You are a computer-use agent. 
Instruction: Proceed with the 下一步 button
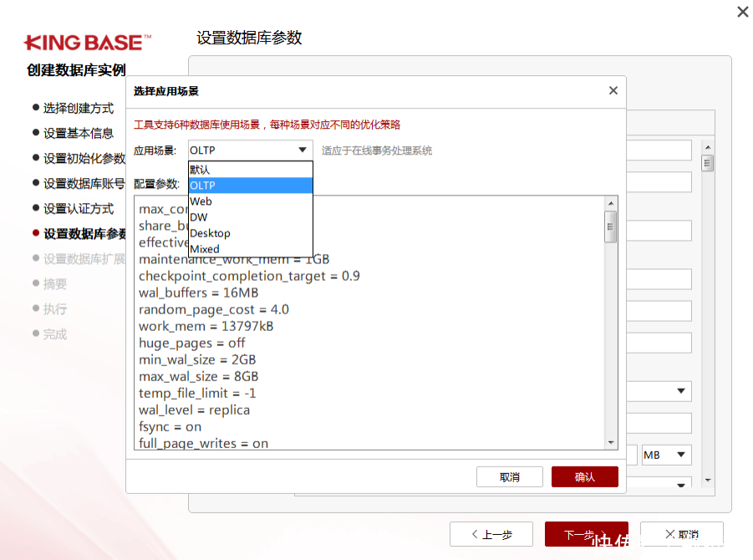point(586,535)
